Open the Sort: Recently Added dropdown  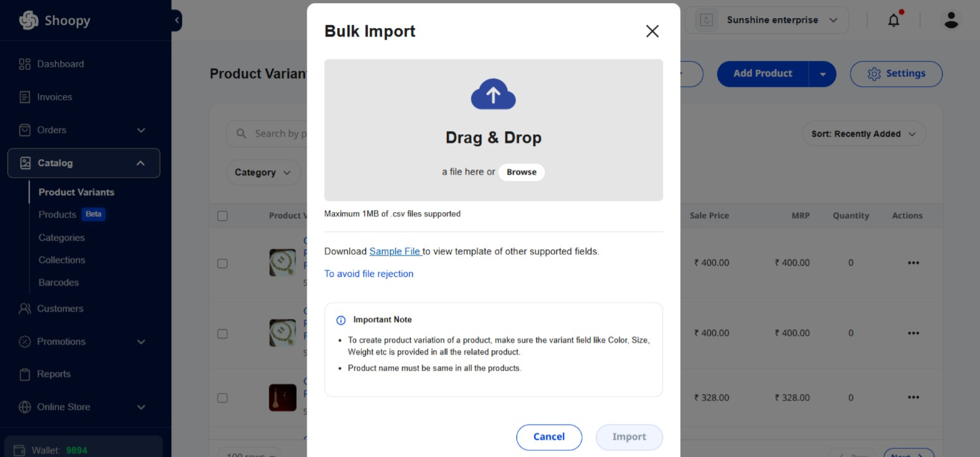point(864,134)
